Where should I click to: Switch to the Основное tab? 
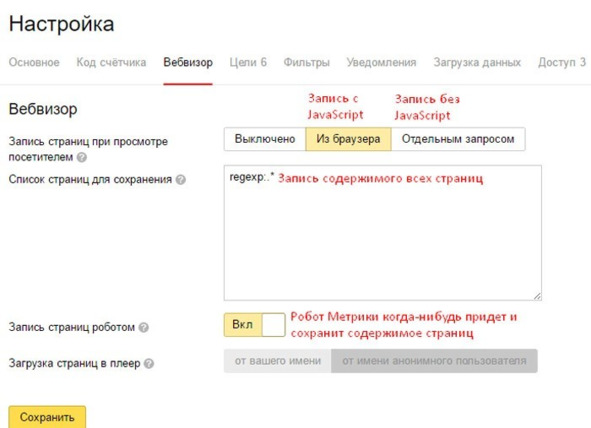click(34, 62)
